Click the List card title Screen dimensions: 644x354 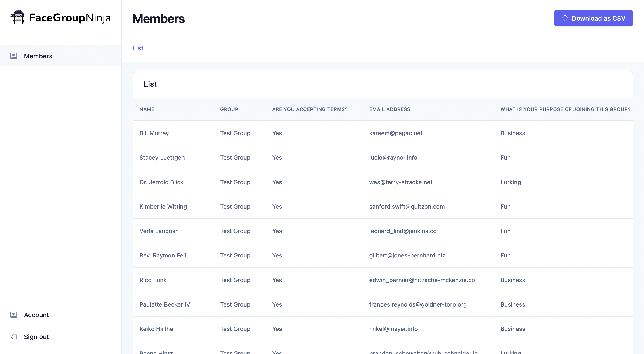[x=150, y=84]
